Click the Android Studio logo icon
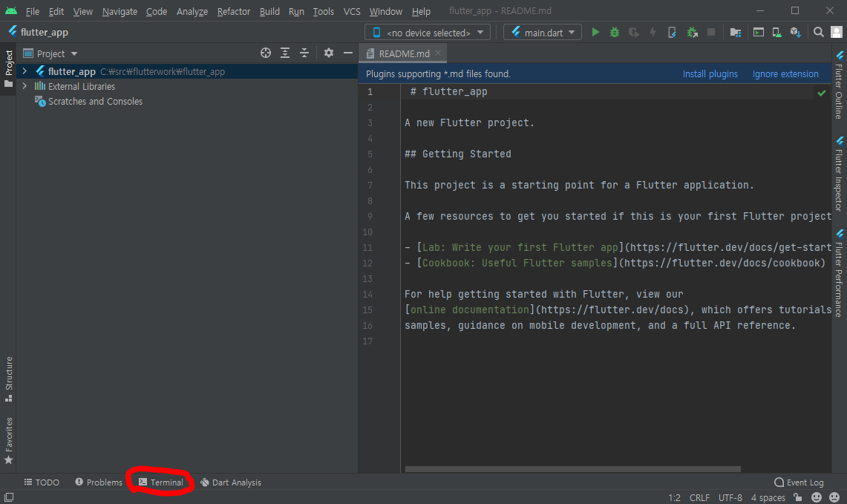 [11, 11]
